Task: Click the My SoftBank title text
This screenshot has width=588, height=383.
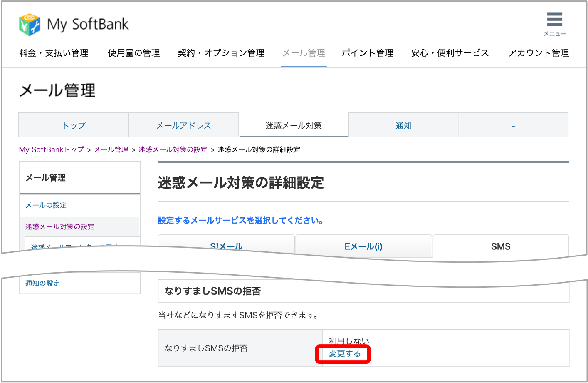Action: [x=88, y=25]
